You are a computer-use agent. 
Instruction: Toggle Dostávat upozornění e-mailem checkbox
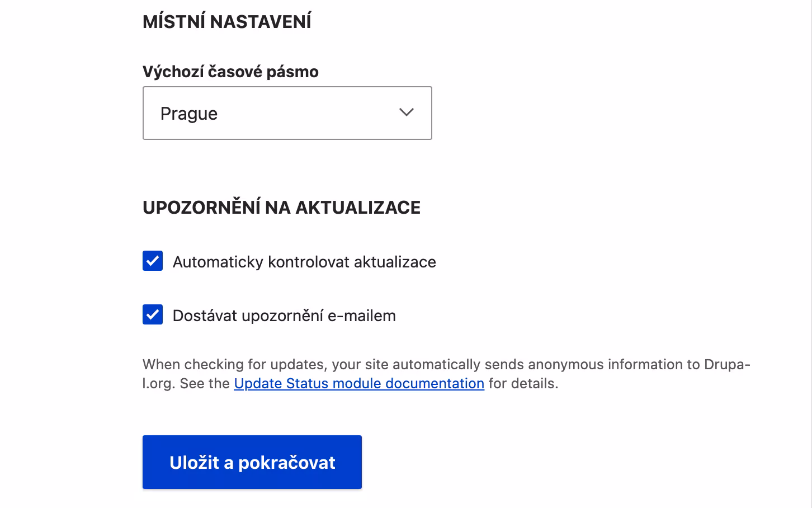click(x=153, y=314)
